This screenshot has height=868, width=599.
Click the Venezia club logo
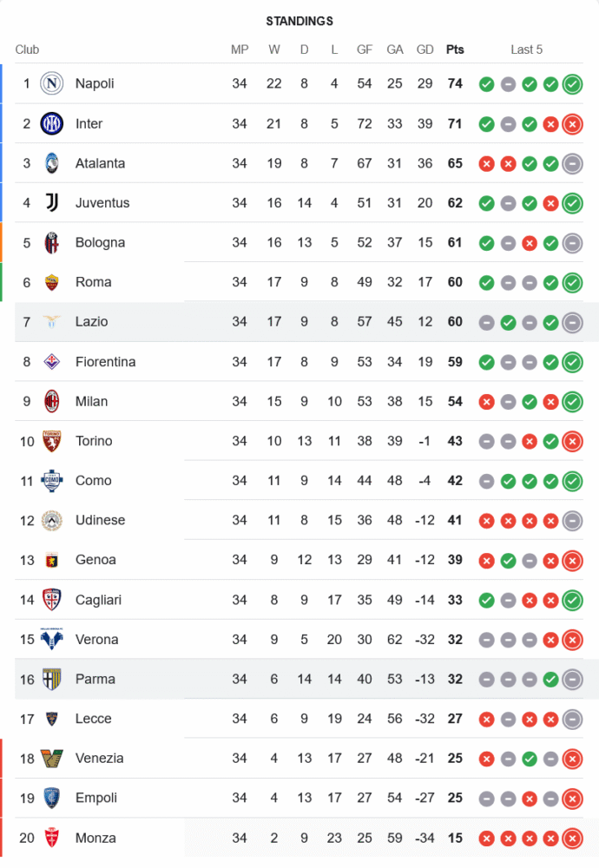(x=52, y=759)
